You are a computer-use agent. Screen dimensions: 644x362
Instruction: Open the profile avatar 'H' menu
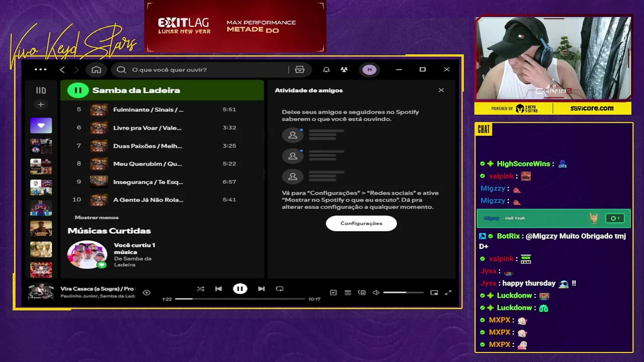(x=370, y=69)
